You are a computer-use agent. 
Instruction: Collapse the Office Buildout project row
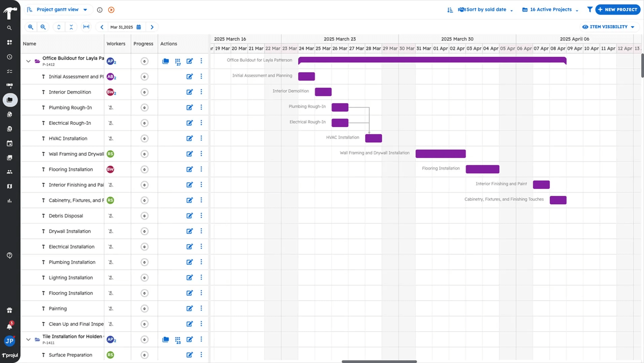pyautogui.click(x=28, y=61)
